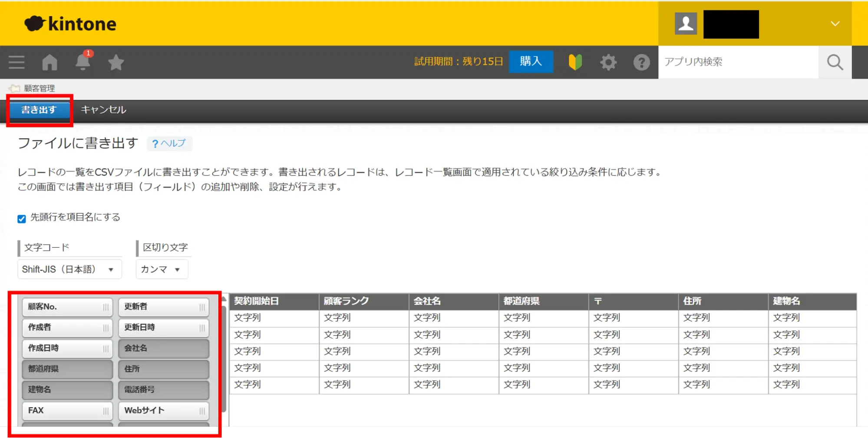Click the export (書き出す) button
This screenshot has height=438, width=868.
tap(39, 110)
